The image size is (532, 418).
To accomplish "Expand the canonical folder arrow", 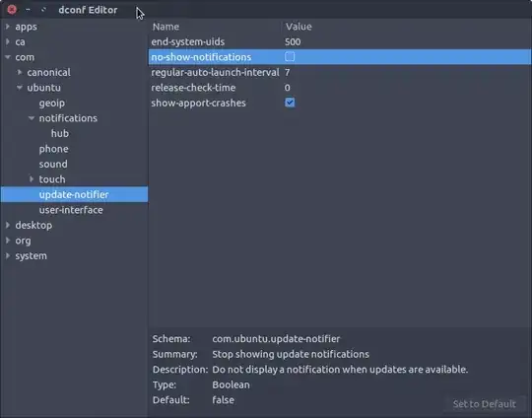I will coord(20,72).
